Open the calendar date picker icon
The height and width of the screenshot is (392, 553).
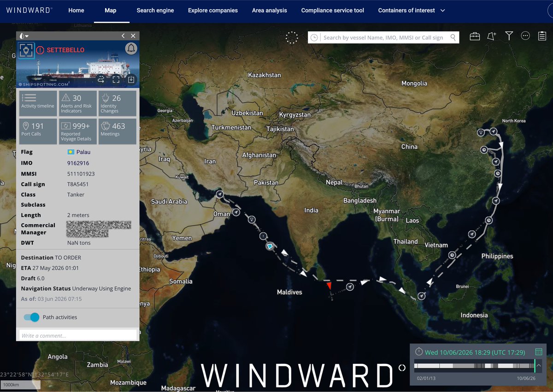pyautogui.click(x=538, y=352)
